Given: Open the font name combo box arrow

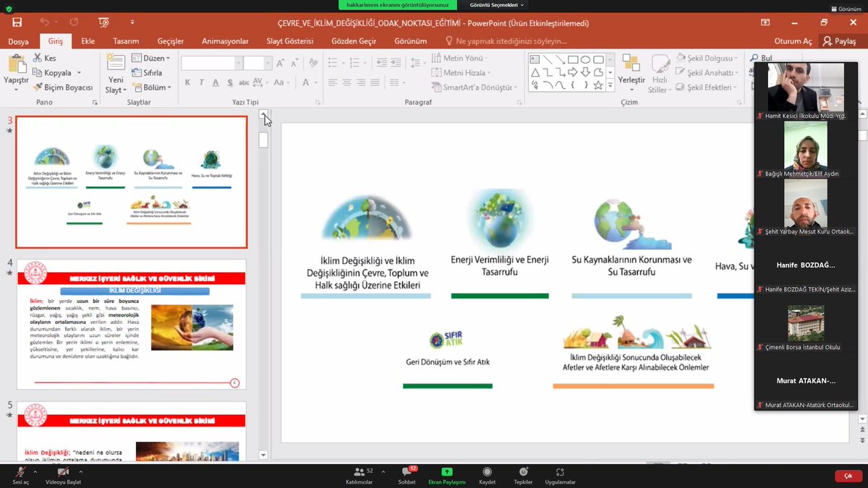Looking at the screenshot, I should [x=239, y=64].
